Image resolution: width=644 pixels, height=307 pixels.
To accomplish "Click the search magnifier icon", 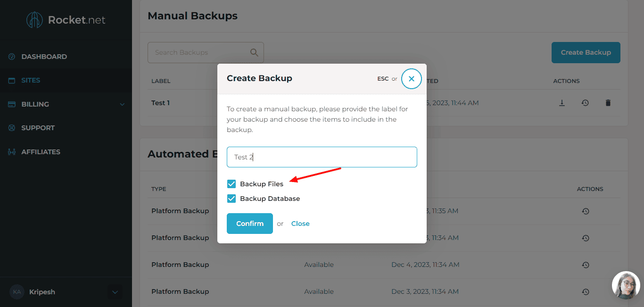I will click(254, 52).
